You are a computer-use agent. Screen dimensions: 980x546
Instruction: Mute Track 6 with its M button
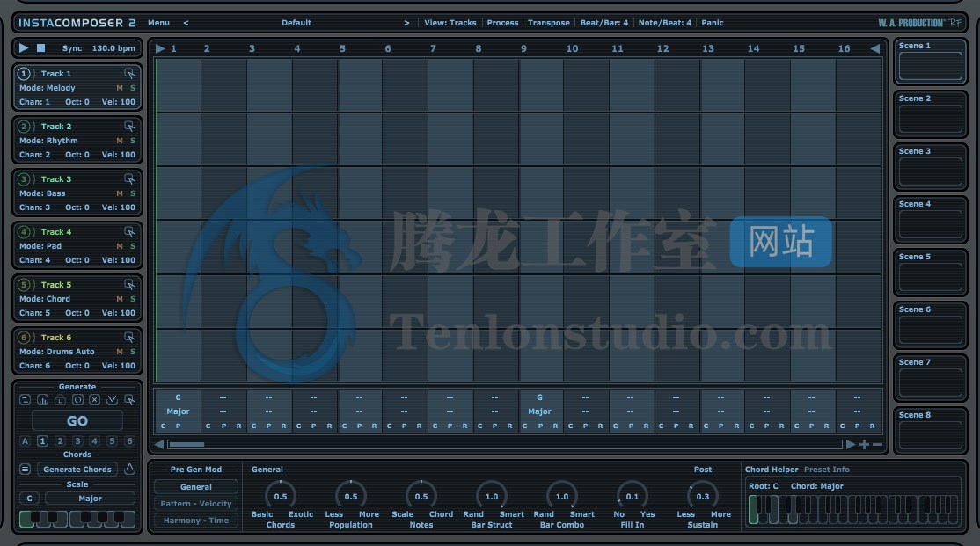tap(120, 353)
